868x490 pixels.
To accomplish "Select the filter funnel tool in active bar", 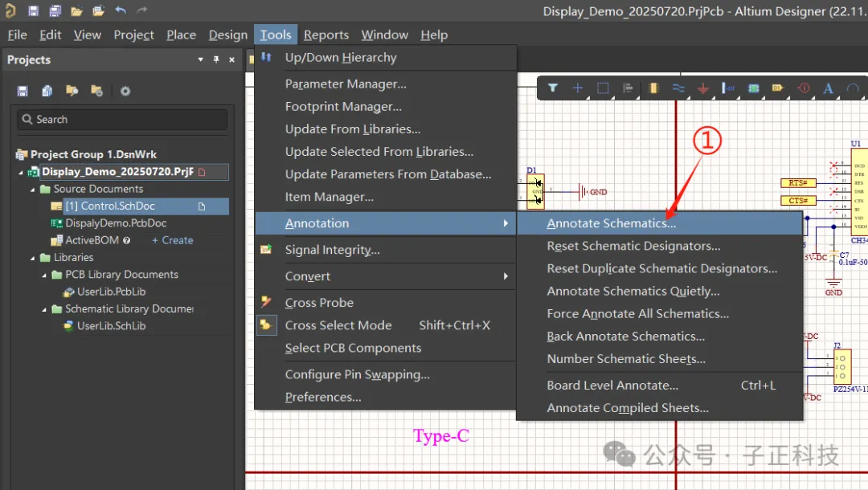I will tap(552, 88).
